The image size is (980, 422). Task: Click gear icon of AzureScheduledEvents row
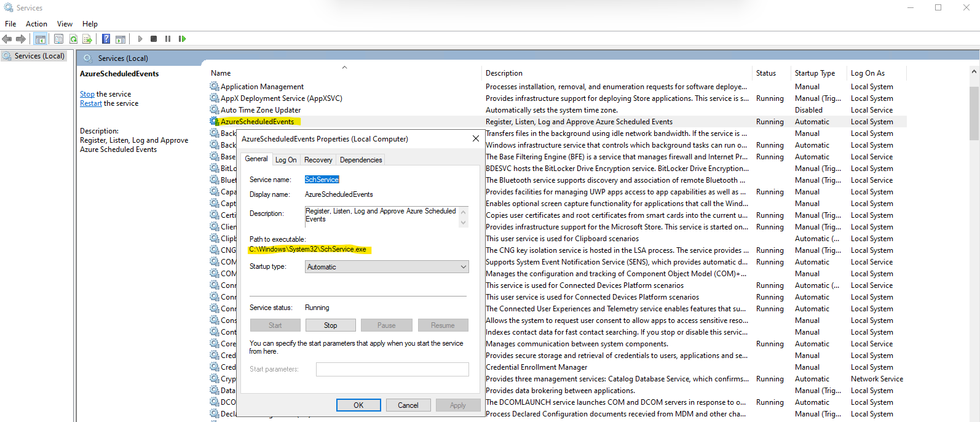pyautogui.click(x=214, y=122)
